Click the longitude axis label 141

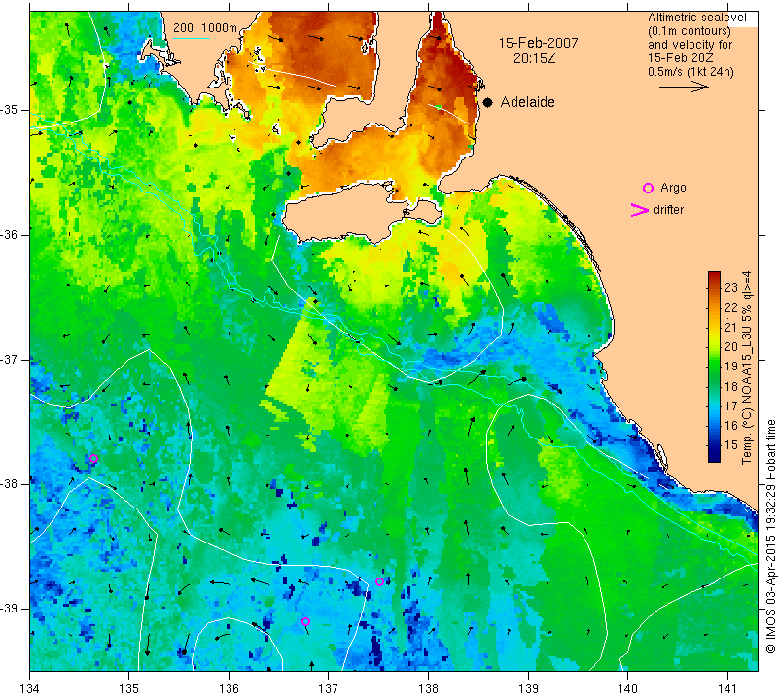click(x=727, y=688)
